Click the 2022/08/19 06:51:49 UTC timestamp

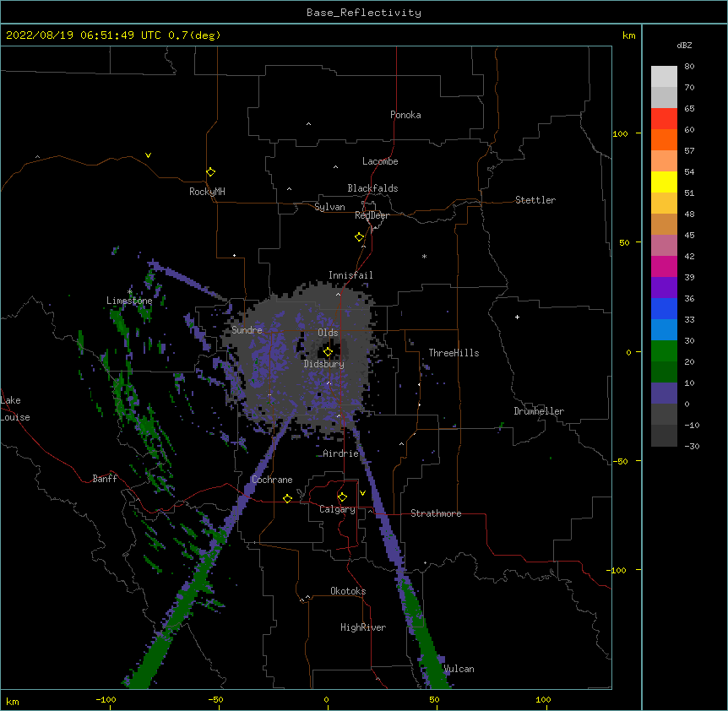(x=84, y=35)
